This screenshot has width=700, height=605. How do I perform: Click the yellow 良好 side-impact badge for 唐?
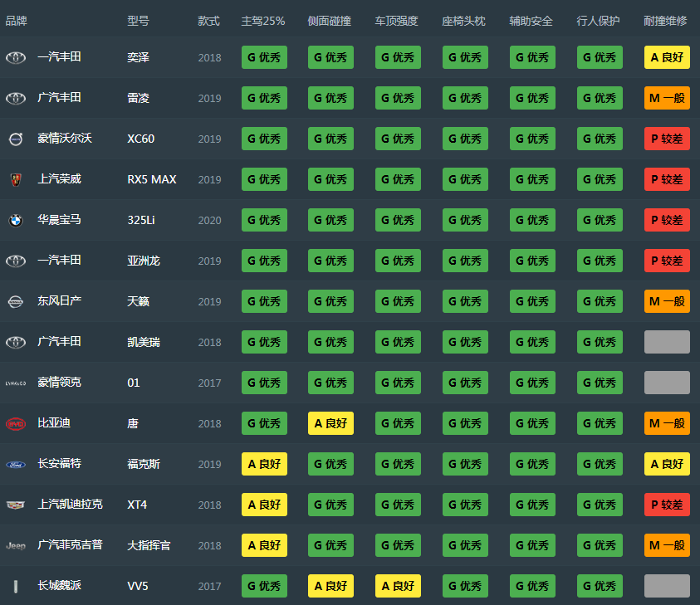[330, 423]
